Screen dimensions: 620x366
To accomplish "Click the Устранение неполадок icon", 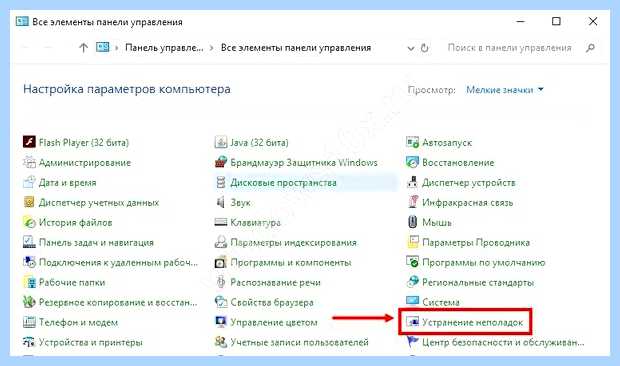I will (x=412, y=322).
